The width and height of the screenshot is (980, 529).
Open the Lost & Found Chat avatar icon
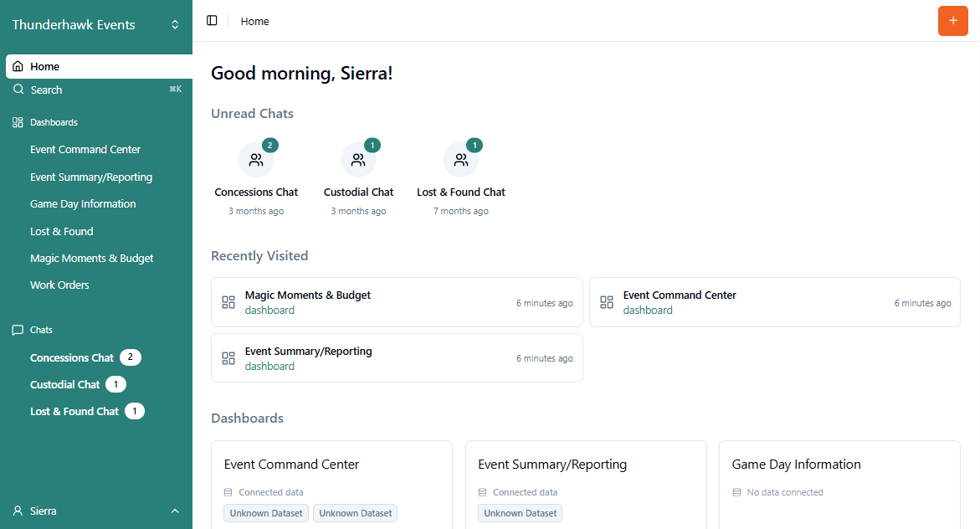point(460,160)
